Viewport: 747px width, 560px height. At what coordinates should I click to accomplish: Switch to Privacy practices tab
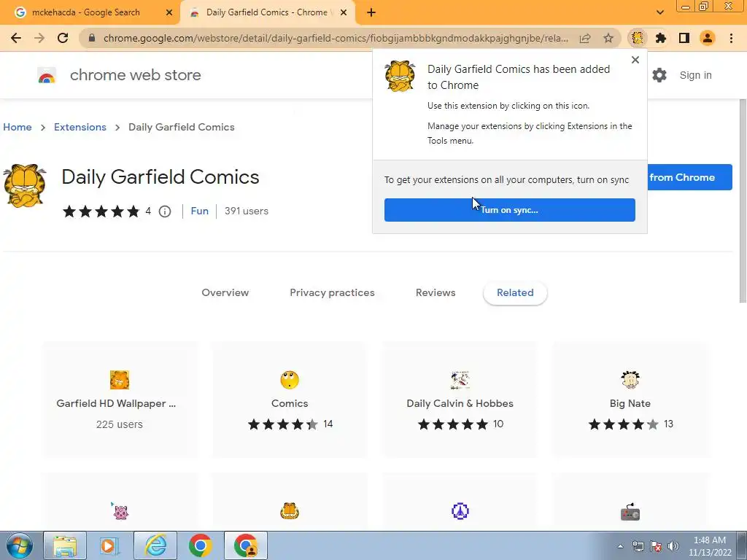pos(332,293)
